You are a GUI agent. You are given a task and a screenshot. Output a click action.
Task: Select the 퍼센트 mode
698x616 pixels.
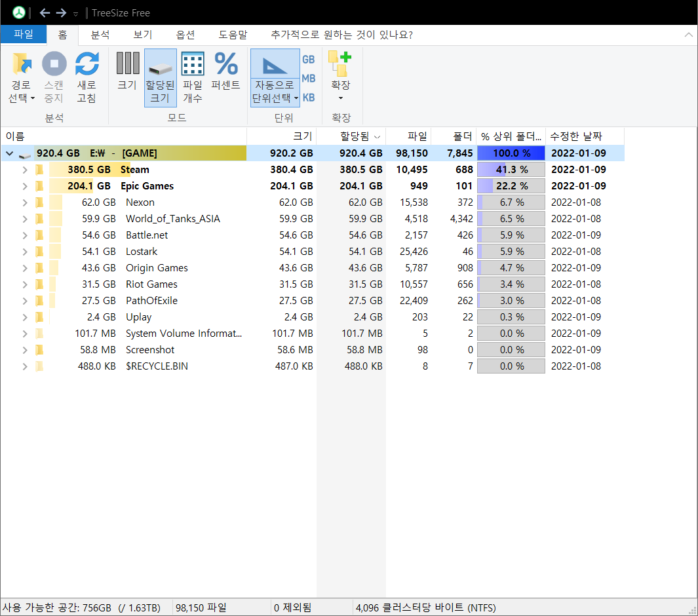225,71
